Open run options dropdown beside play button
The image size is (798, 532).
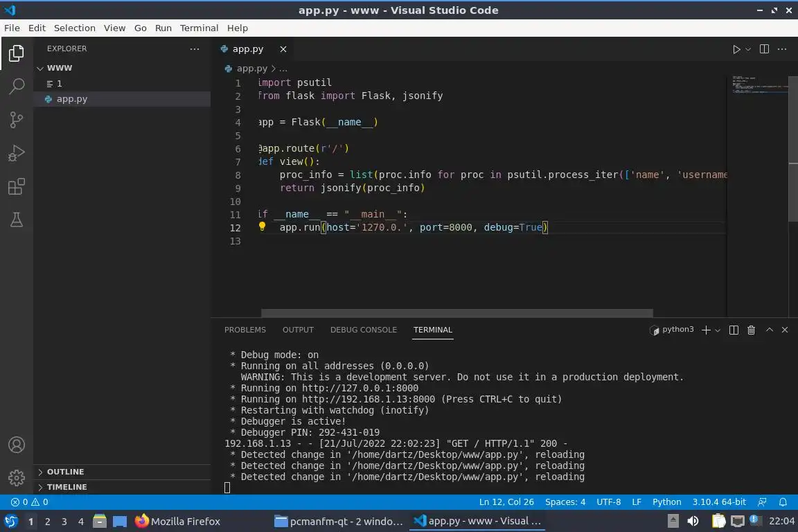(x=748, y=49)
